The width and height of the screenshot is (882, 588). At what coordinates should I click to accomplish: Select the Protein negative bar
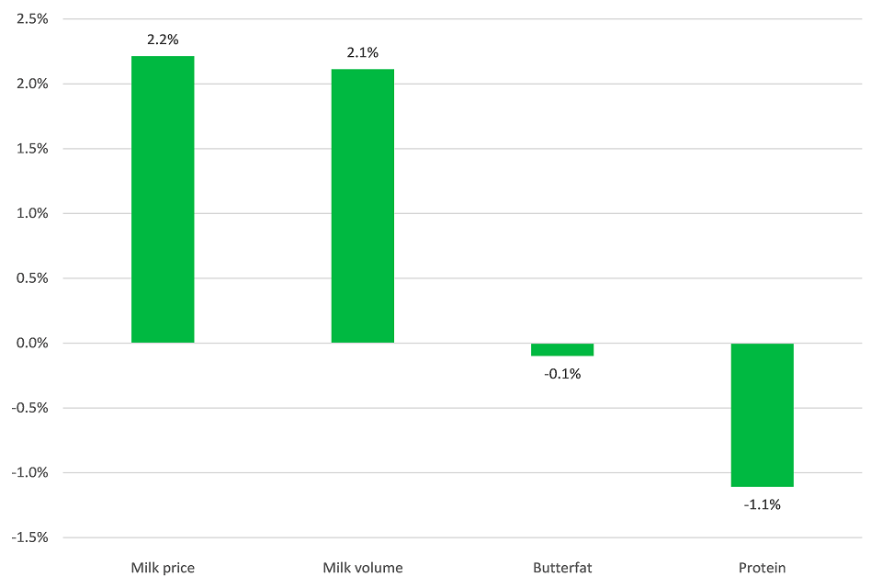point(762,414)
